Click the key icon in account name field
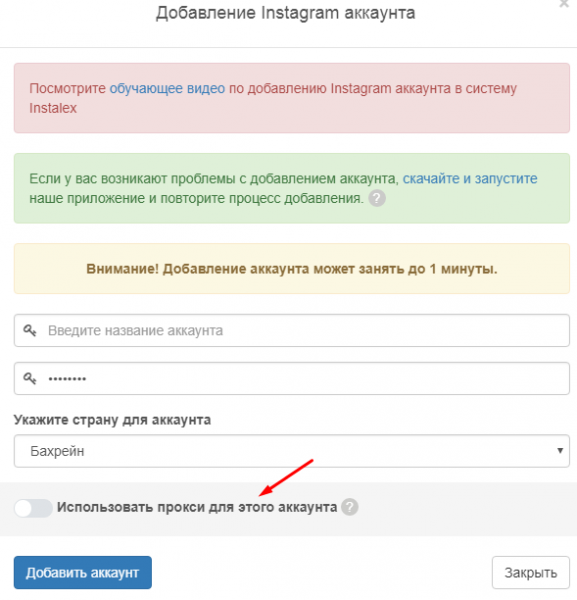The image size is (577, 600). click(30, 330)
